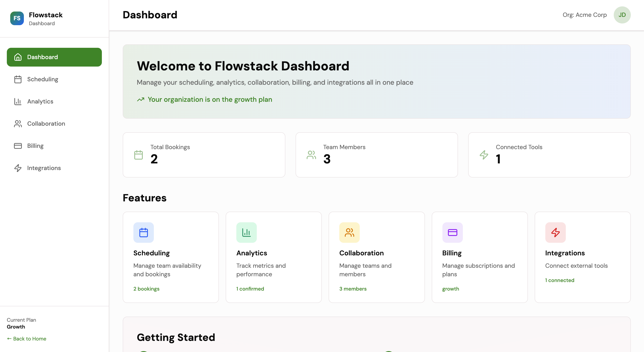Click the blue calendar icon on Scheduling feature card
The image size is (644, 352).
143,232
